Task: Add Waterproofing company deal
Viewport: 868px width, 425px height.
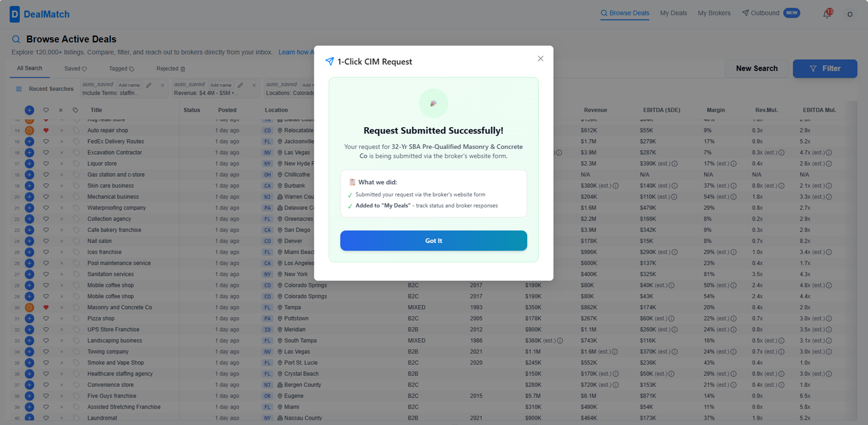Action: [29, 208]
